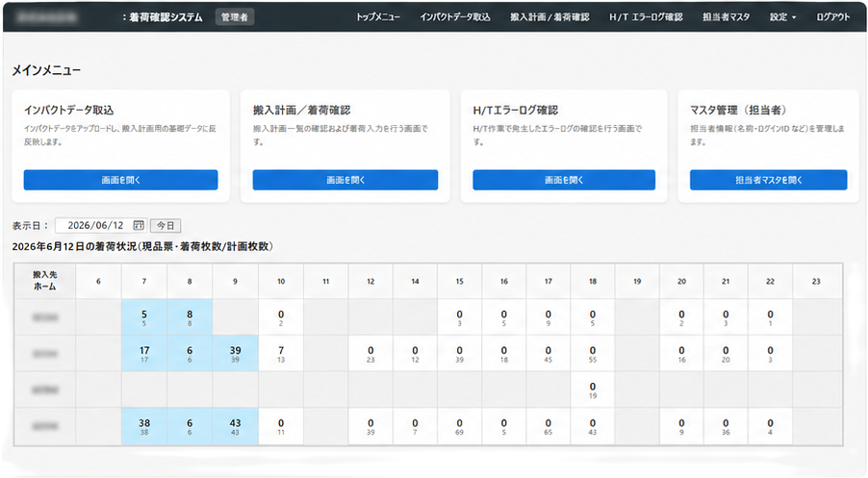This screenshot has width=868, height=478.
Task: Open H/T エラーログ確認 nav item
Action: 646,17
